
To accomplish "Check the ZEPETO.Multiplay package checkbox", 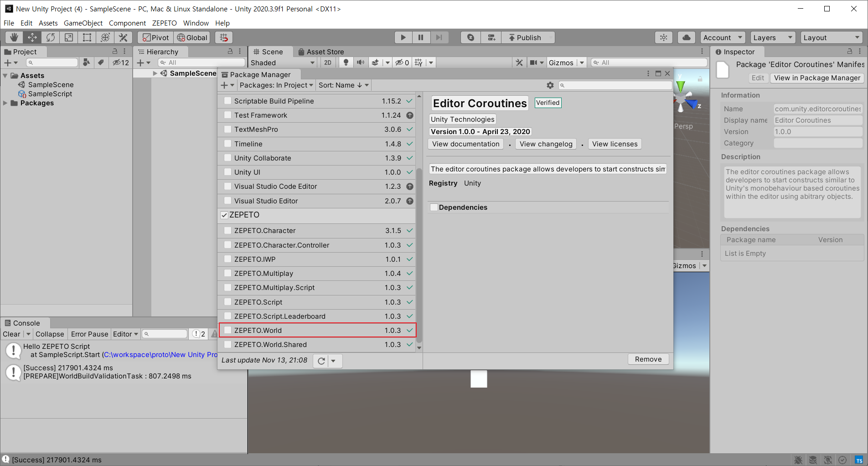I will 227,273.
